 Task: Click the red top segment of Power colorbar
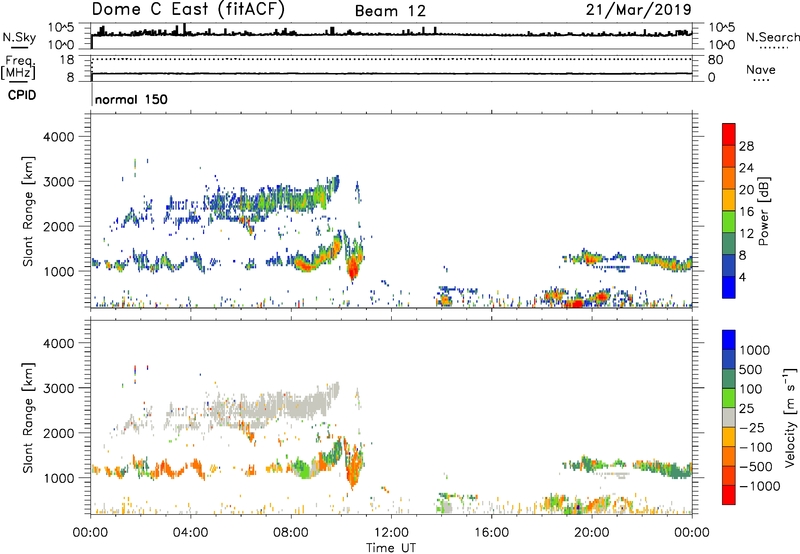point(729,134)
